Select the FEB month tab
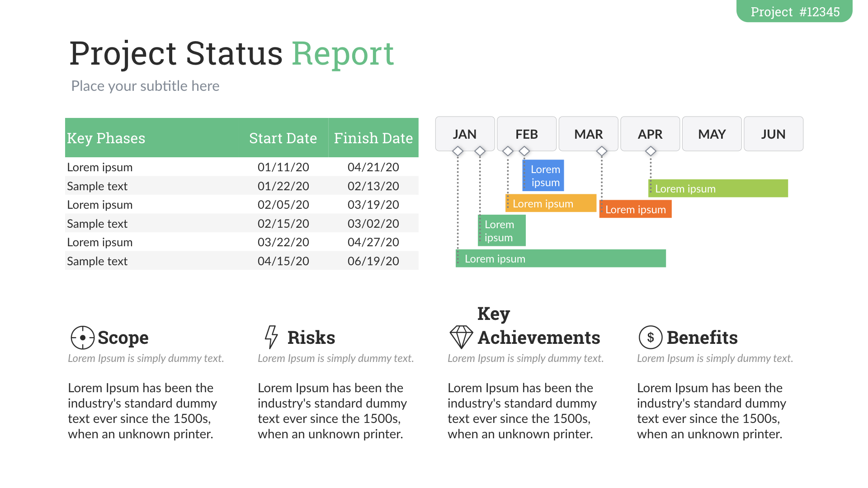 coord(527,134)
